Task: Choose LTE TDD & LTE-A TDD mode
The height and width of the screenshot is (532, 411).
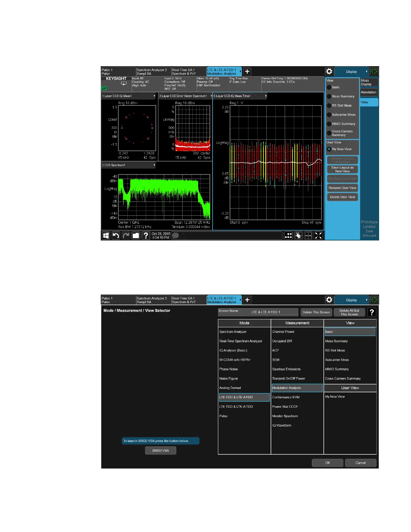Action: pyautogui.click(x=236, y=407)
